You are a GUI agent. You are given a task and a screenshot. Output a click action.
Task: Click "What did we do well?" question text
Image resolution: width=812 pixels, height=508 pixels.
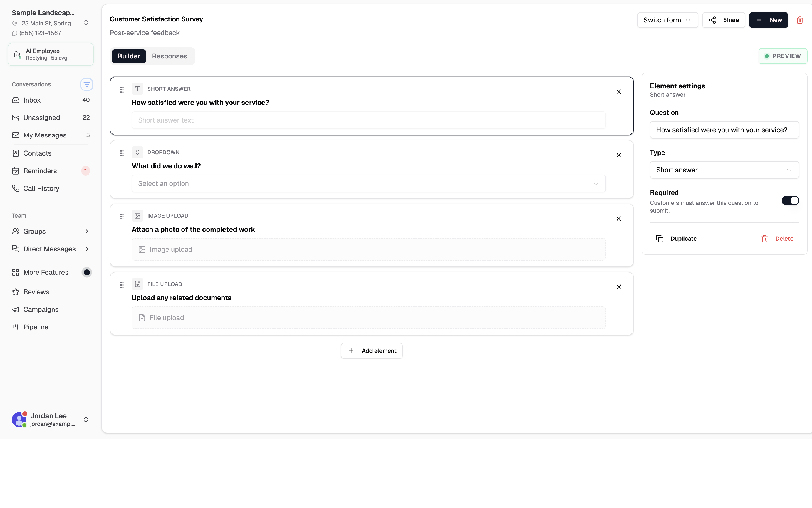pos(166,166)
